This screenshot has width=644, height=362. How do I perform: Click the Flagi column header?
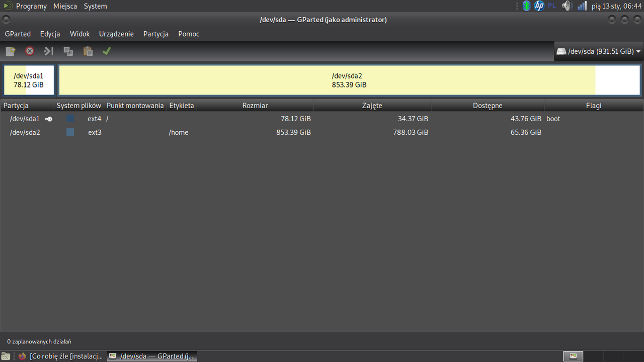(x=594, y=106)
